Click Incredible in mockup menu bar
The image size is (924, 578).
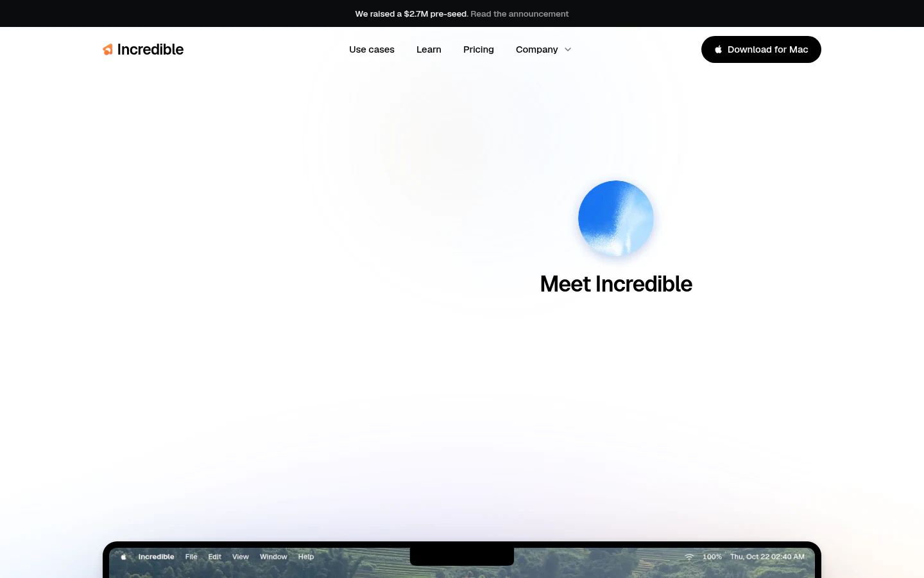[156, 557]
